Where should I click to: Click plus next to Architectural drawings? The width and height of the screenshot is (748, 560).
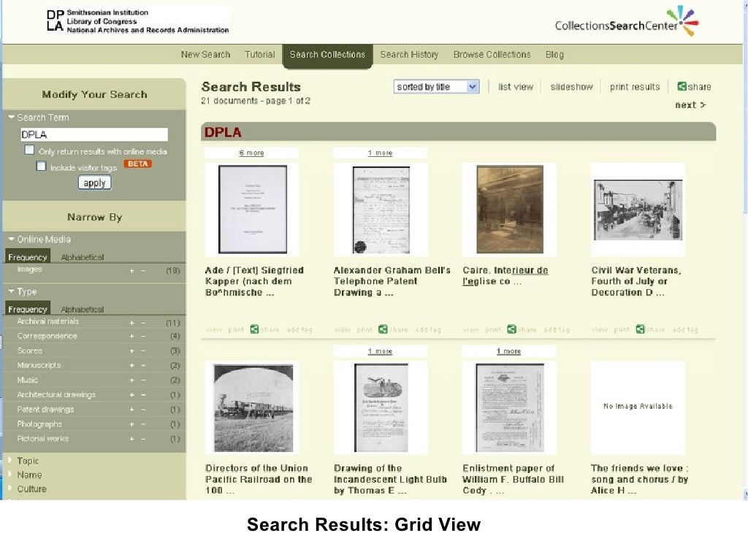pyautogui.click(x=131, y=395)
